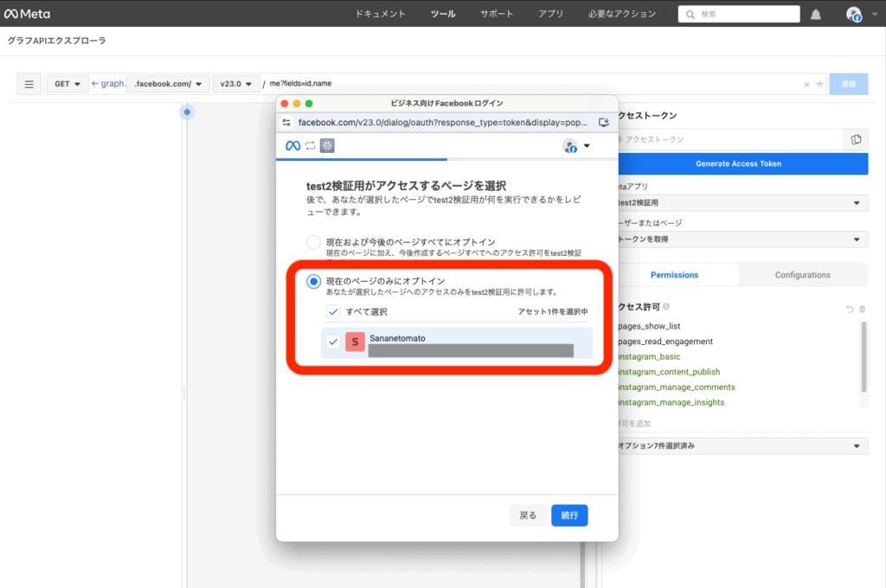
Task: Copy access token with clipboard icon
Action: 856,139
